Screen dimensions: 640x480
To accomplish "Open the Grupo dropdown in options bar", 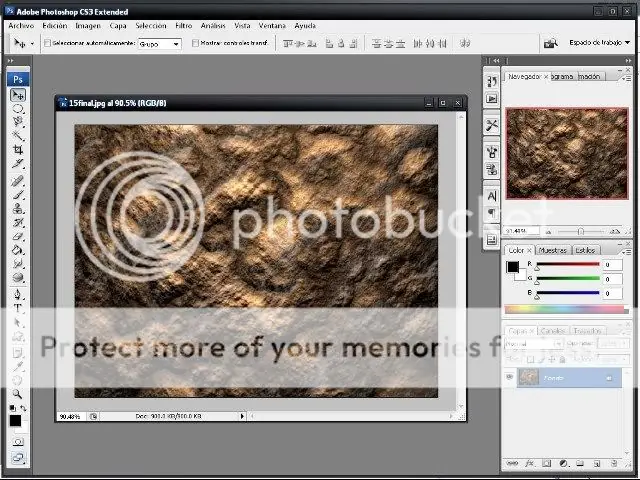I will point(160,44).
